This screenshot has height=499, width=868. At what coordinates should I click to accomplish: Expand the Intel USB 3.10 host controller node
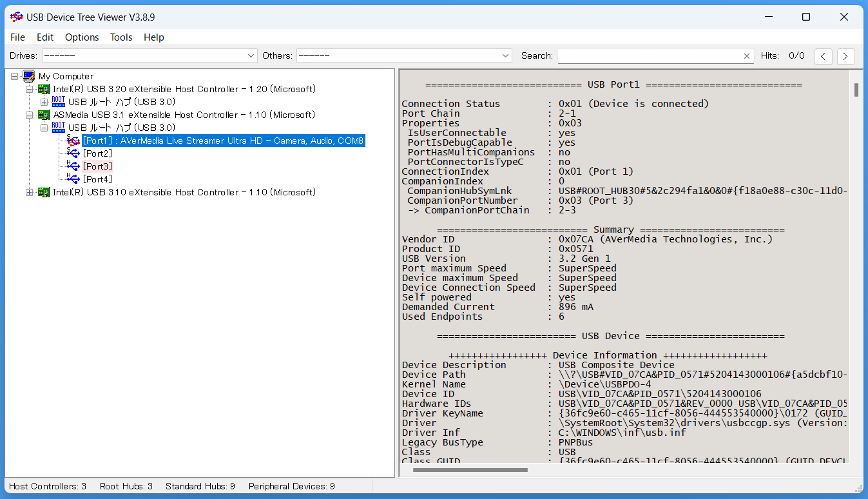coord(30,192)
